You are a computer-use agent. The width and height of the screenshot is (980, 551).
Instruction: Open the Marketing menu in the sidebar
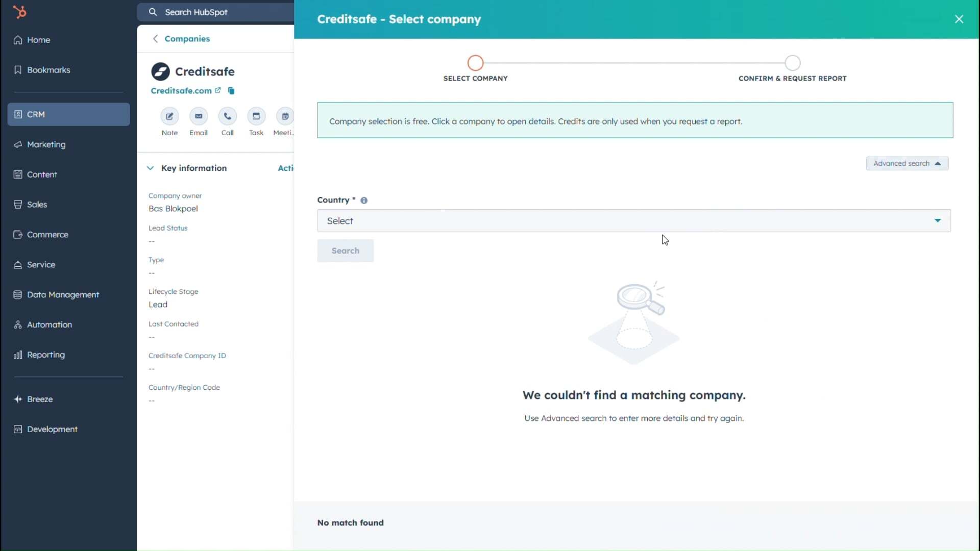46,144
